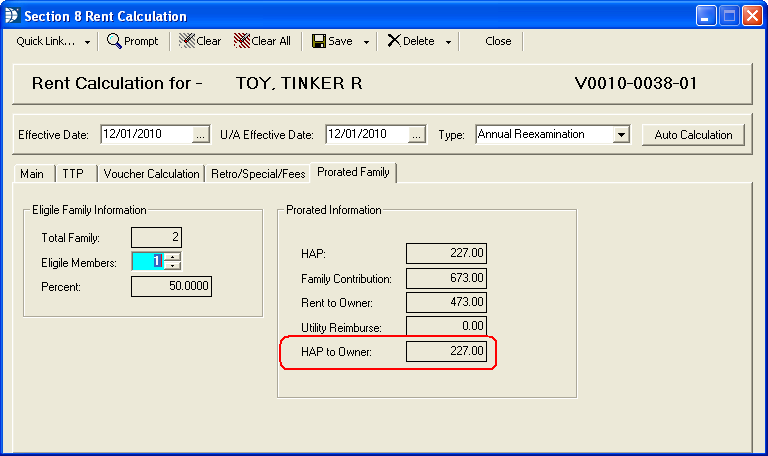Click the 'Family Contribution:' label
This screenshot has height=456, width=768.
pyautogui.click(x=346, y=279)
